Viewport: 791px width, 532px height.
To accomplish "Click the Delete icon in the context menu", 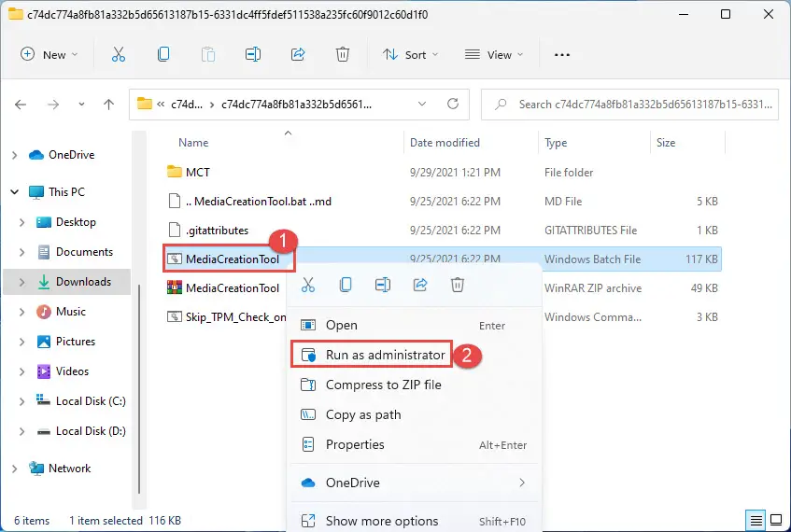I will (458, 285).
